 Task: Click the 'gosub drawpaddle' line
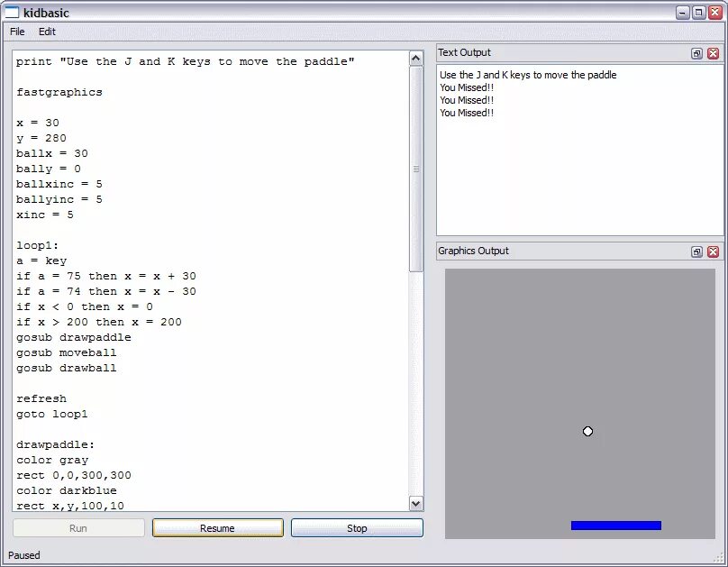(x=74, y=337)
